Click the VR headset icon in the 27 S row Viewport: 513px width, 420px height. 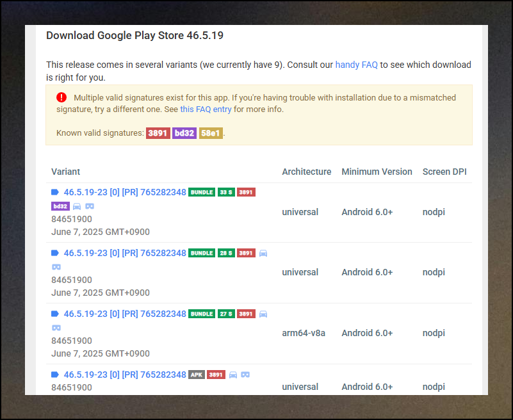56,328
